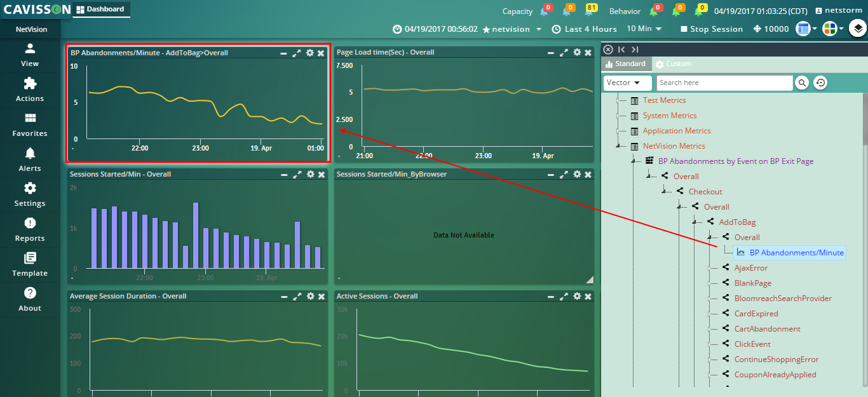Image resolution: width=868 pixels, height=397 pixels.
Task: Open the Template sidebar section
Action: point(30,265)
